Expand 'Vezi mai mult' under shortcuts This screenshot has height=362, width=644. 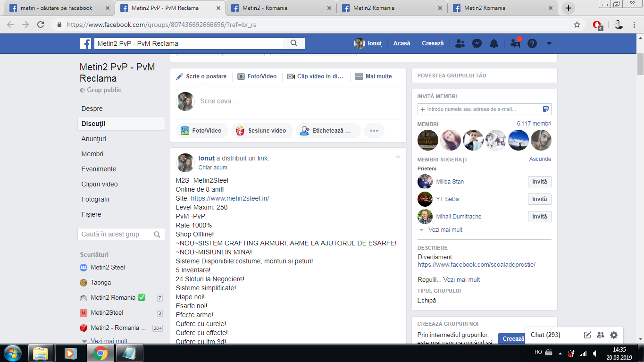109,341
